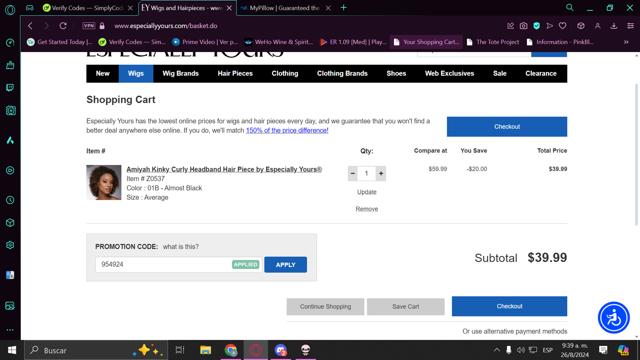Open the Wigs navigation menu item
The width and height of the screenshot is (640, 360).
click(136, 73)
